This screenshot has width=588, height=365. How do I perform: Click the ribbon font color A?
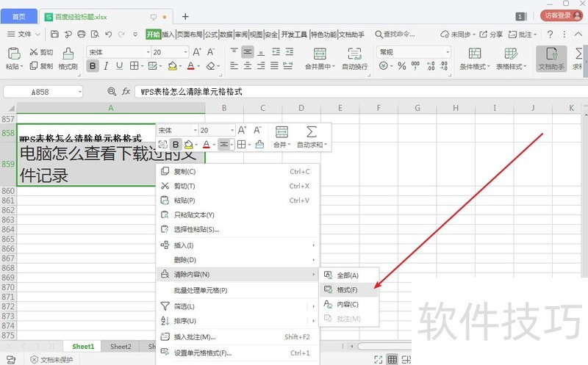pos(191,66)
